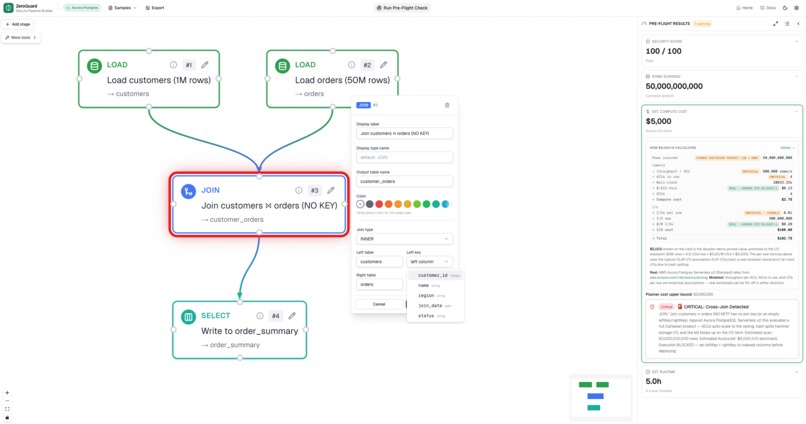Collapse the Rows Scanned card

pos(797,76)
